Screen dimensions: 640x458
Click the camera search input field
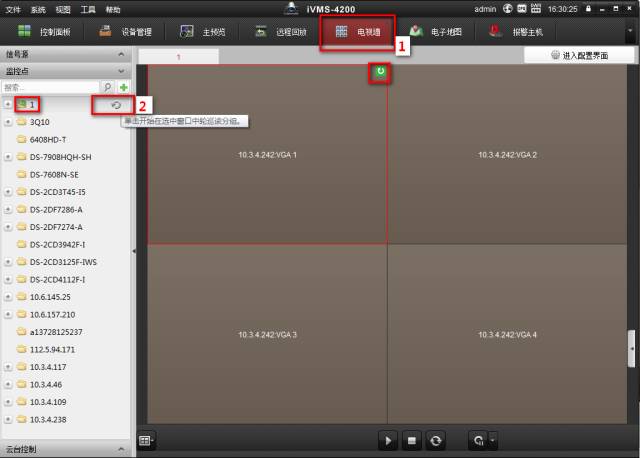point(50,88)
